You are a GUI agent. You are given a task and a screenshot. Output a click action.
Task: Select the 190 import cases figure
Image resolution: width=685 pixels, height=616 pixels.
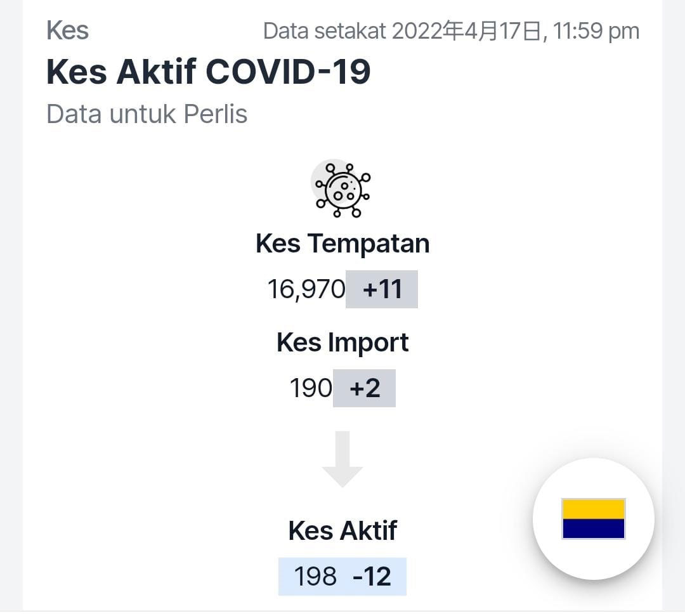(x=311, y=388)
